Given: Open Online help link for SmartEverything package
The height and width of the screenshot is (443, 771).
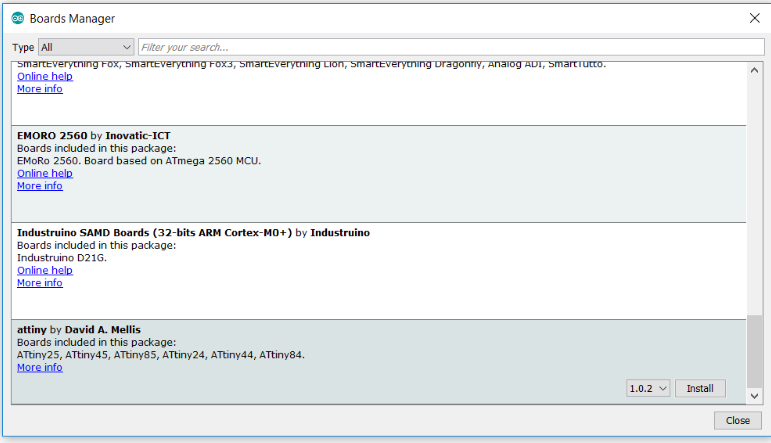Looking at the screenshot, I should pos(45,76).
